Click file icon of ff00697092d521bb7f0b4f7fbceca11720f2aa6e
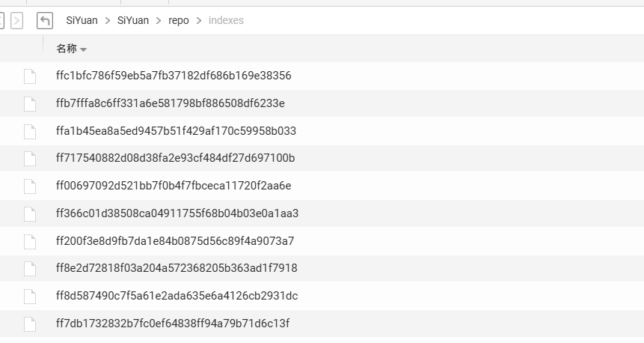644x343 pixels. 30,186
